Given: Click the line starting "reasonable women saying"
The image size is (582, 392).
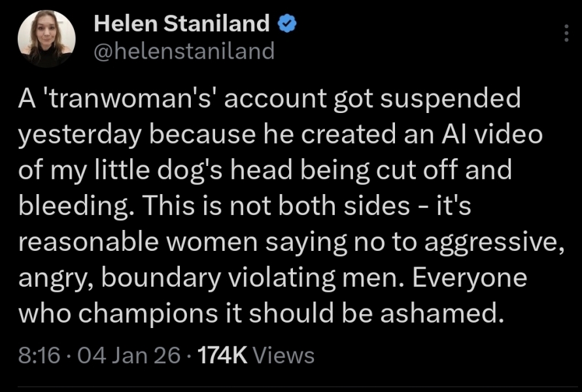Looking at the screenshot, I should (x=290, y=242).
